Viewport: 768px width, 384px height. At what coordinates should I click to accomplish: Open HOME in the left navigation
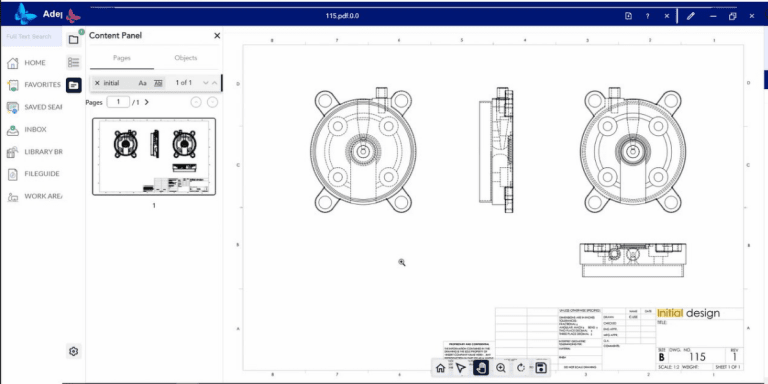[34, 63]
